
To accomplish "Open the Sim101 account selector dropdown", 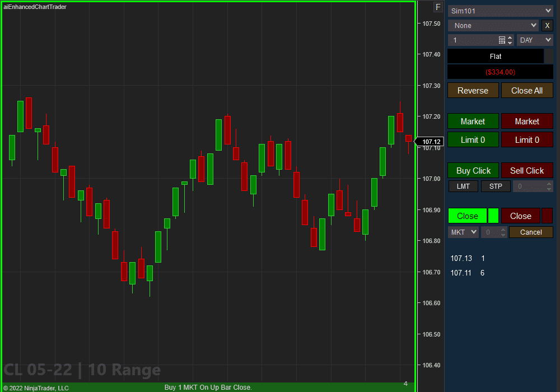I will (500, 11).
